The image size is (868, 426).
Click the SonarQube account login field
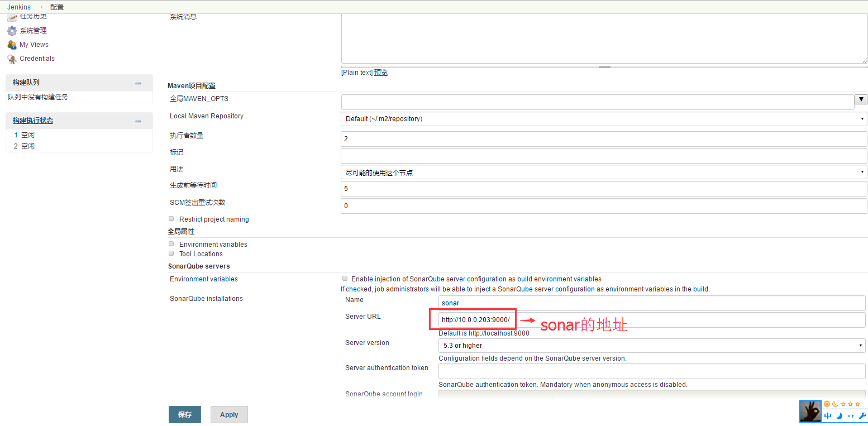[x=652, y=395]
